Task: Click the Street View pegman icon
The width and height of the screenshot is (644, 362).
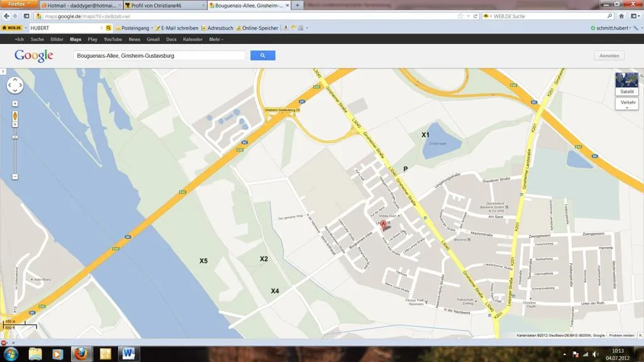Action: (x=15, y=116)
